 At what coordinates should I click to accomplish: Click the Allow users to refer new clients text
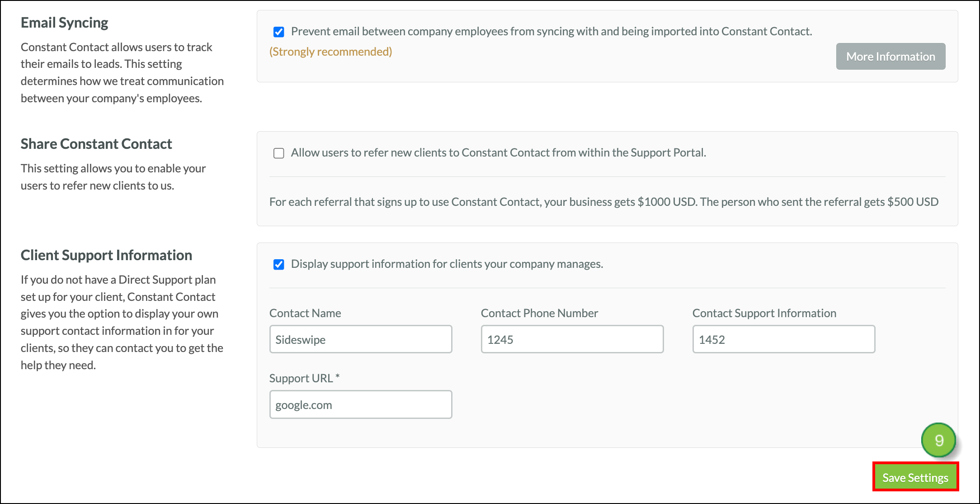tap(499, 153)
